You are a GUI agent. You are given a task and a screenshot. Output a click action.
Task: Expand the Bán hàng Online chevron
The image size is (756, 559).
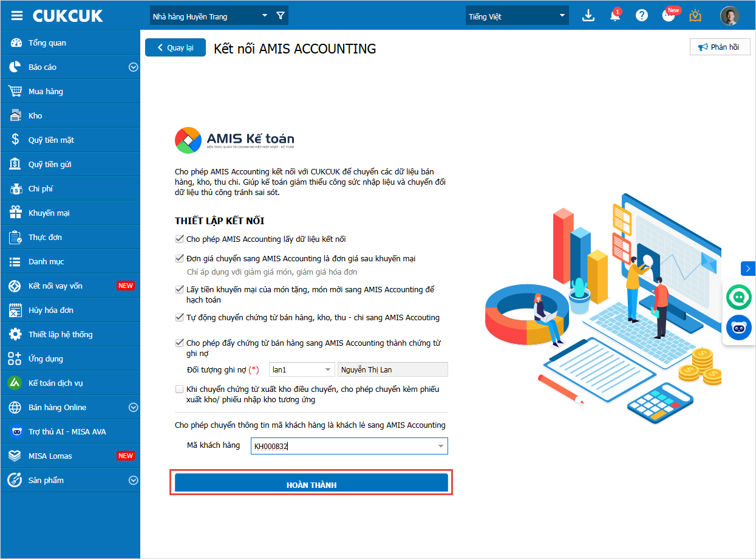[133, 407]
